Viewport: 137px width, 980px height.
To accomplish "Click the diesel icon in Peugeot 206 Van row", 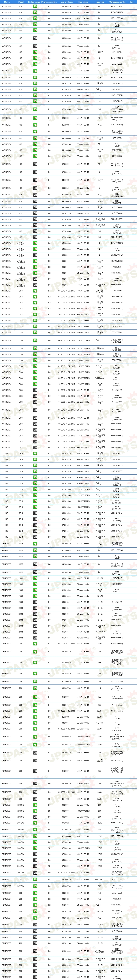I will [35, 873].
